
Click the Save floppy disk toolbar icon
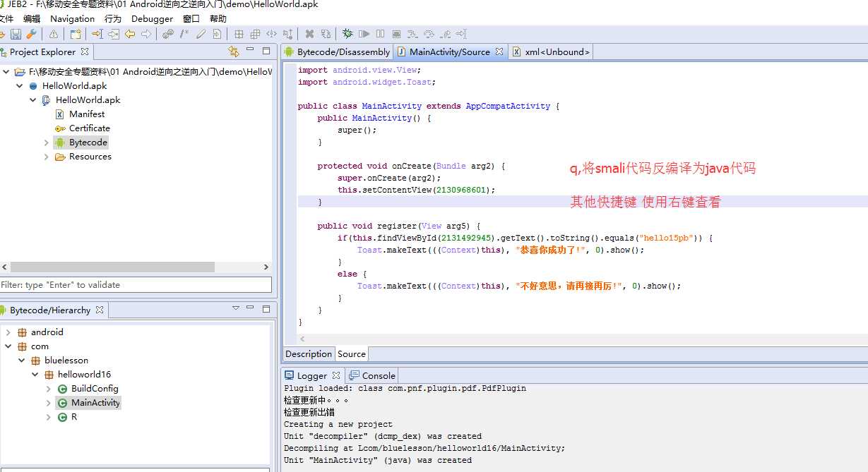click(16, 34)
